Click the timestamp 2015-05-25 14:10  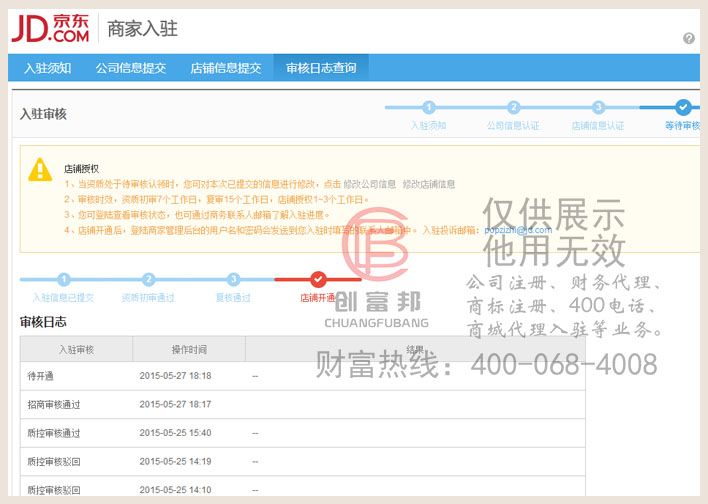(x=175, y=490)
